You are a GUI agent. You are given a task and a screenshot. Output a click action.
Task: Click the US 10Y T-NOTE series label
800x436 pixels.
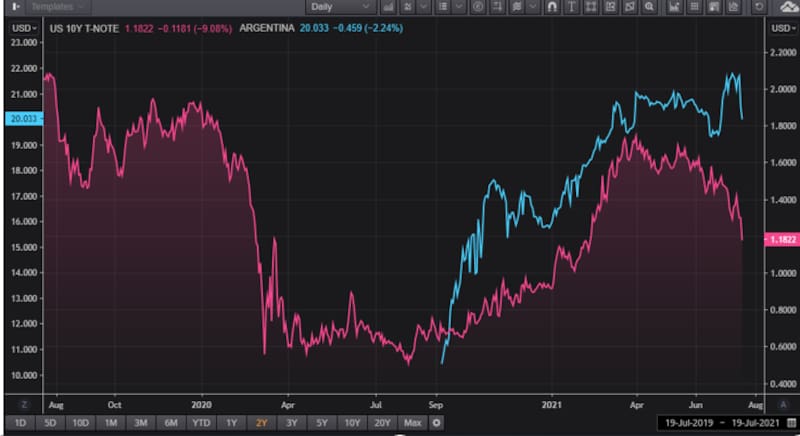point(85,28)
